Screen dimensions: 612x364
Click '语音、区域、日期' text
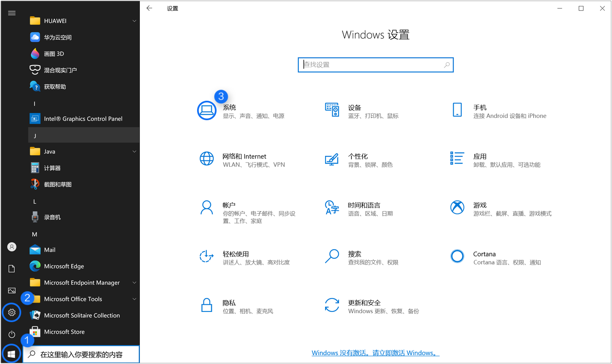coord(370,214)
